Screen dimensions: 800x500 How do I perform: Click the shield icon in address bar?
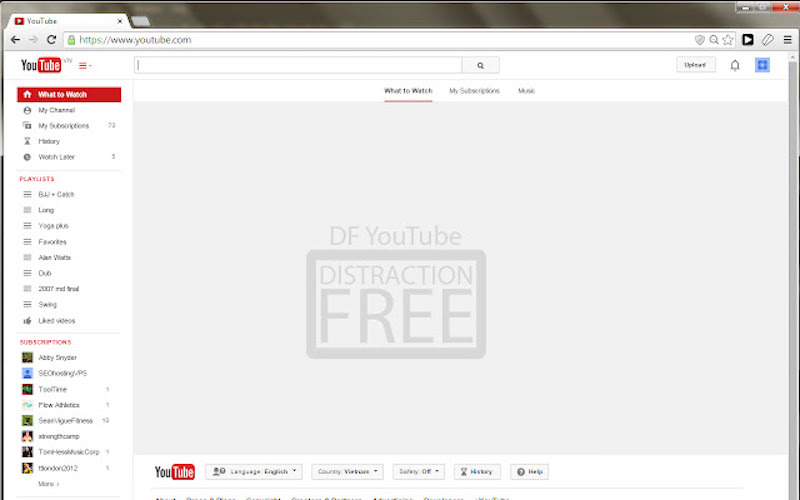coord(700,40)
